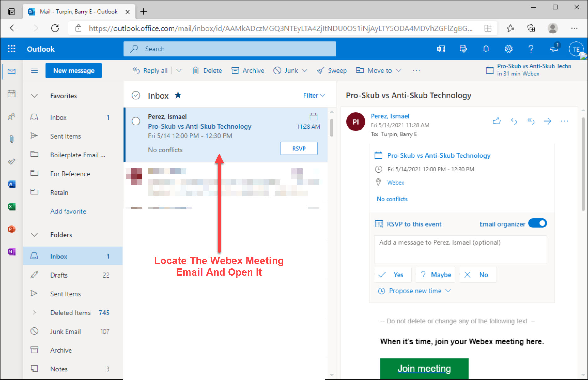
Task: Select Junk Email folder
Action: (65, 331)
